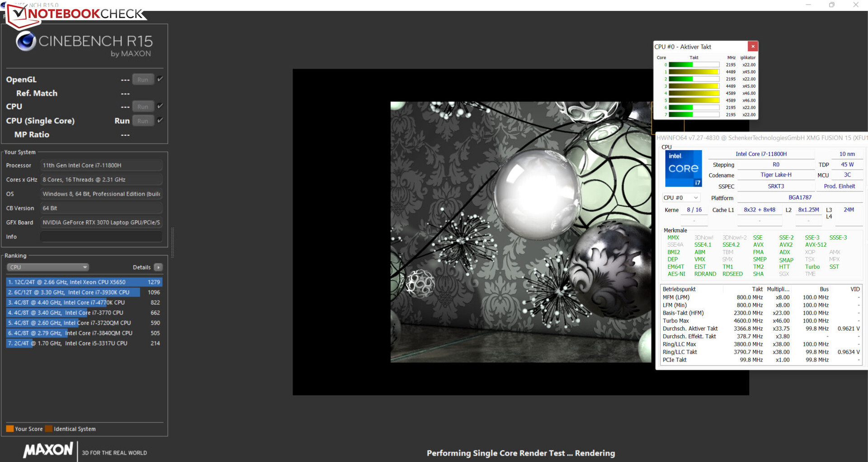Click the 'Ring/LLC Max' table row
868x462 pixels.
click(x=761, y=344)
